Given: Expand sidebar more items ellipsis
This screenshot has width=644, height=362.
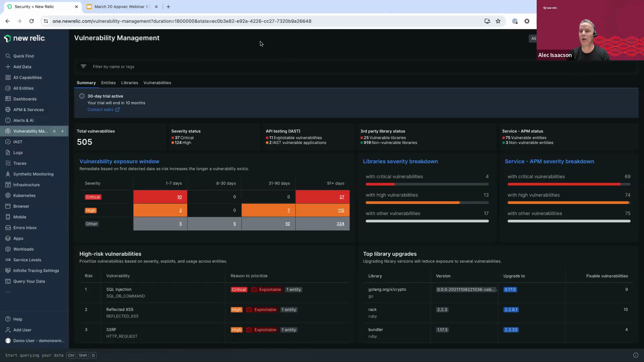Looking at the screenshot, I should [x=8, y=292].
